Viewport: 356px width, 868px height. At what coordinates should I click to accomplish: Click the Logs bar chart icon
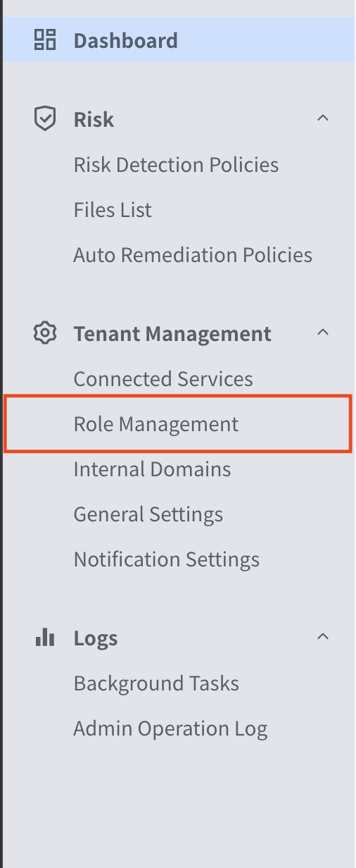[45, 638]
